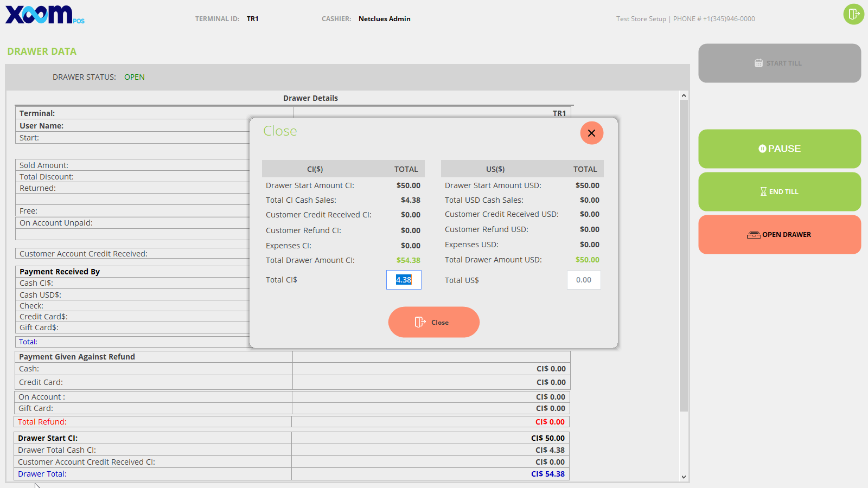Click the CI($) column header in the dialog

315,169
